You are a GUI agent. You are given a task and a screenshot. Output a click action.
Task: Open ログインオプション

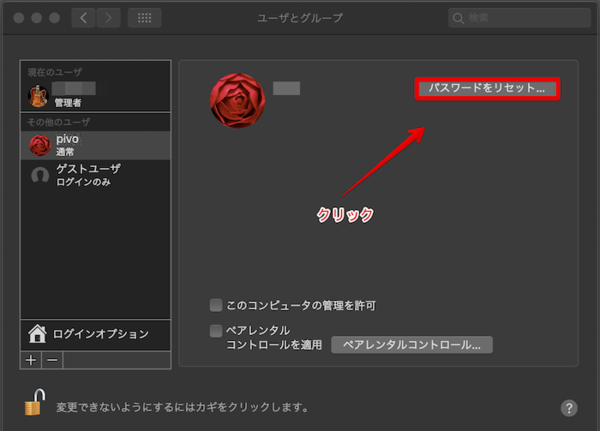(95, 334)
